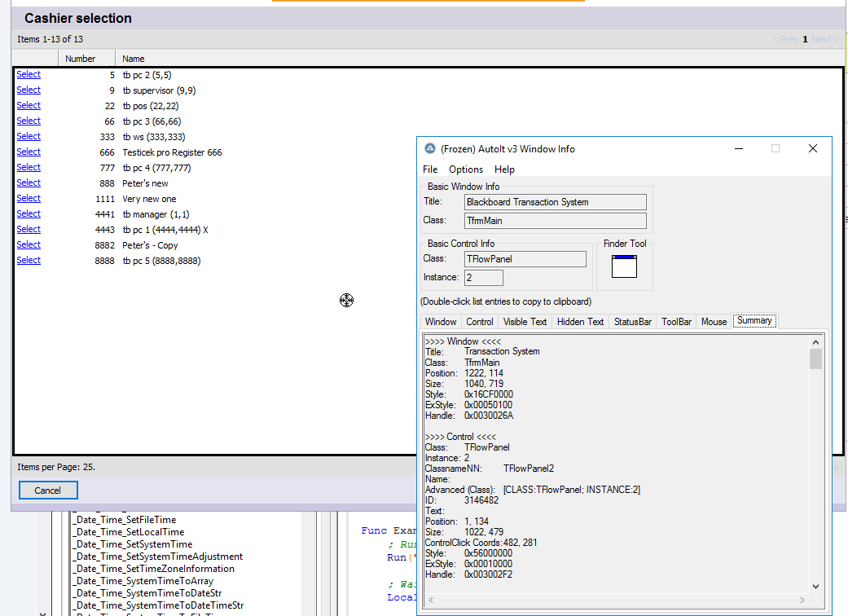Click the Prev page link
Image resolution: width=848 pixels, height=616 pixels.
coord(785,39)
